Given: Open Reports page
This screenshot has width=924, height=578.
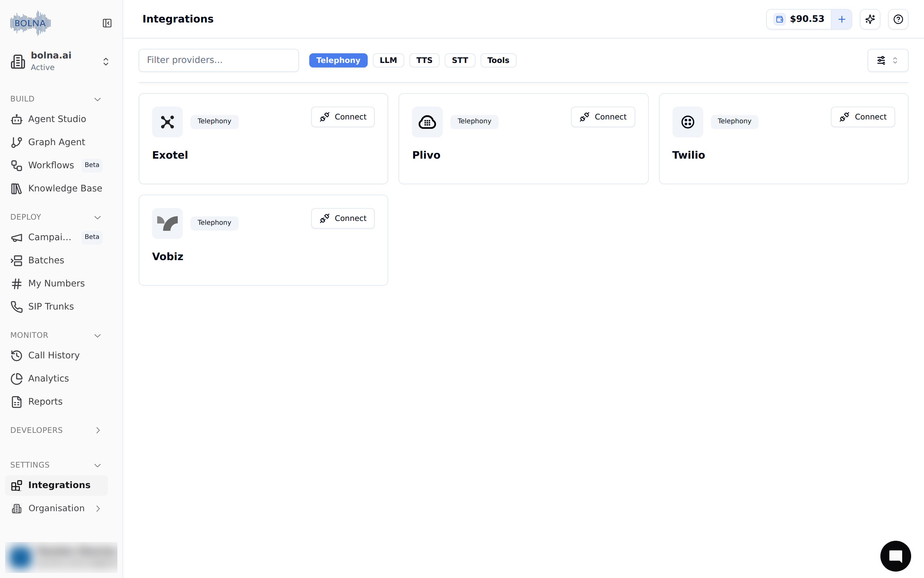Looking at the screenshot, I should click(56, 401).
